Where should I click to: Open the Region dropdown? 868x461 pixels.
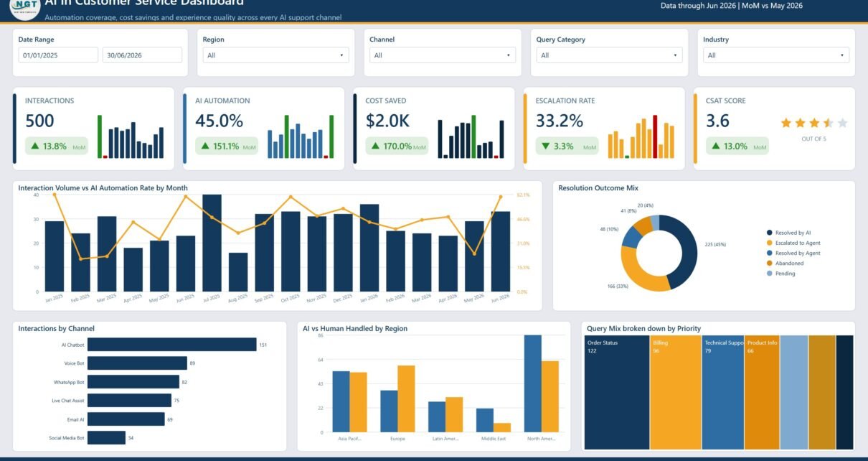[x=276, y=55]
